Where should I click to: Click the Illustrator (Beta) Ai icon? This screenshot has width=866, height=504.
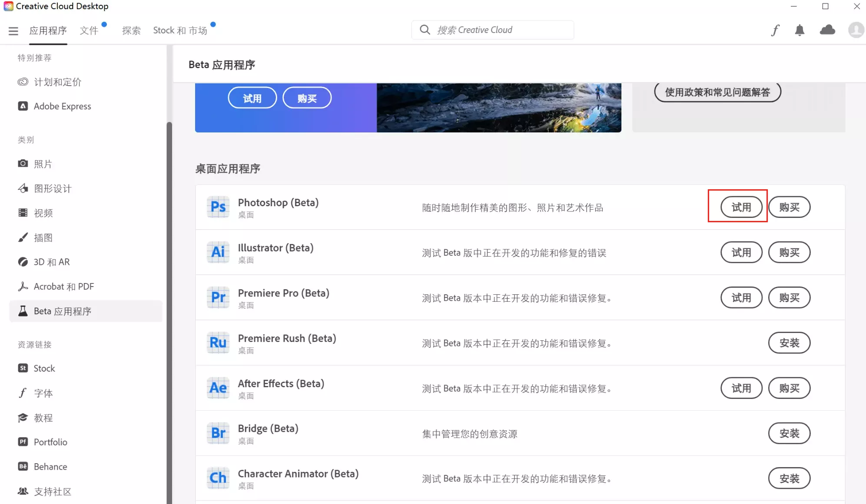[x=218, y=252]
